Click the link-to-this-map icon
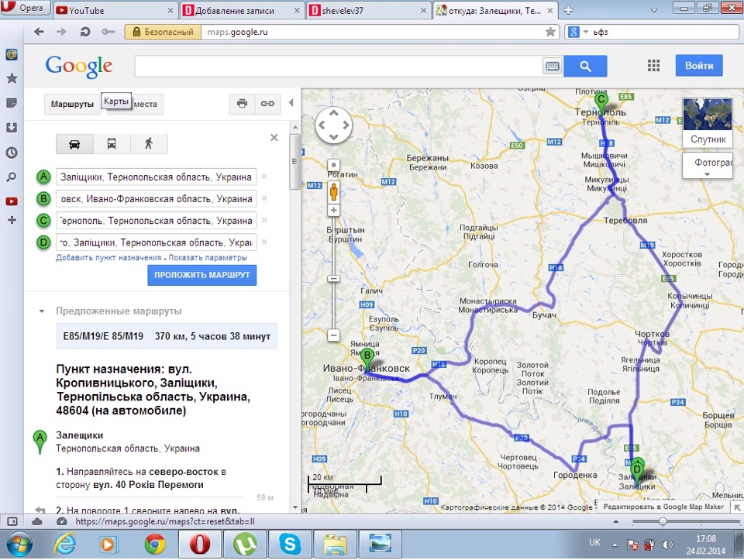 tap(267, 103)
